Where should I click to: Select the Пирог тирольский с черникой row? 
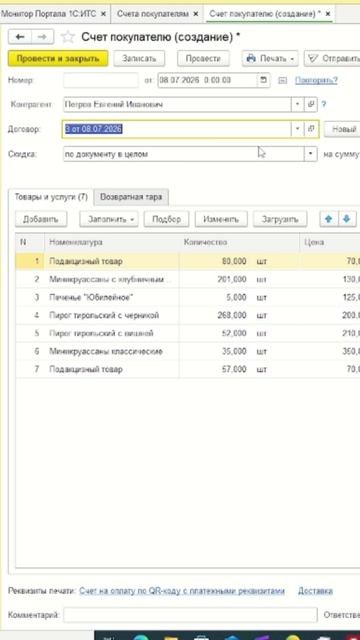click(x=188, y=316)
